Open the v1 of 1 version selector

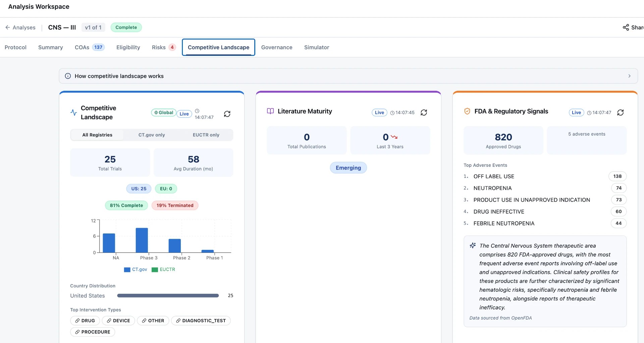[x=93, y=27]
